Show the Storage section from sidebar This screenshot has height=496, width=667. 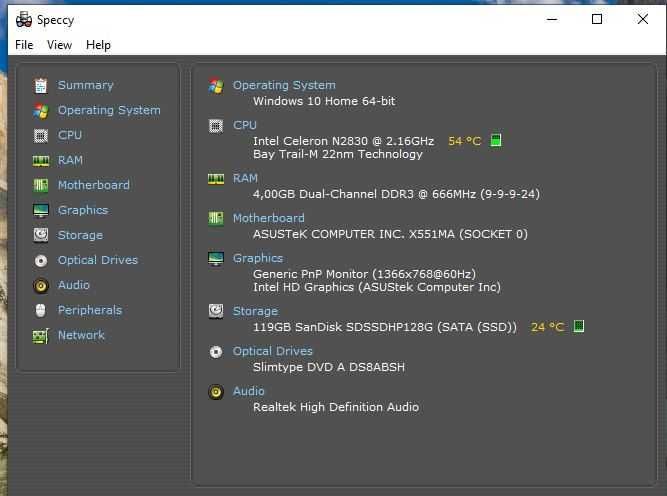[80, 235]
